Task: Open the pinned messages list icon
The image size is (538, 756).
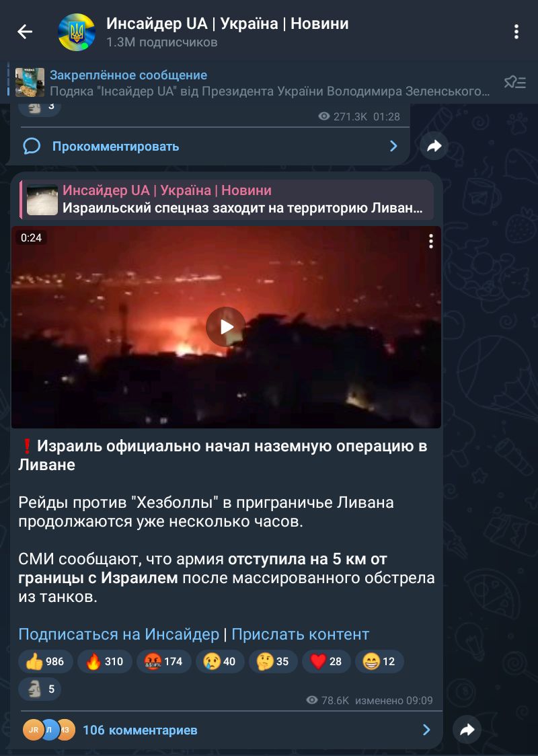Action: pos(514,83)
